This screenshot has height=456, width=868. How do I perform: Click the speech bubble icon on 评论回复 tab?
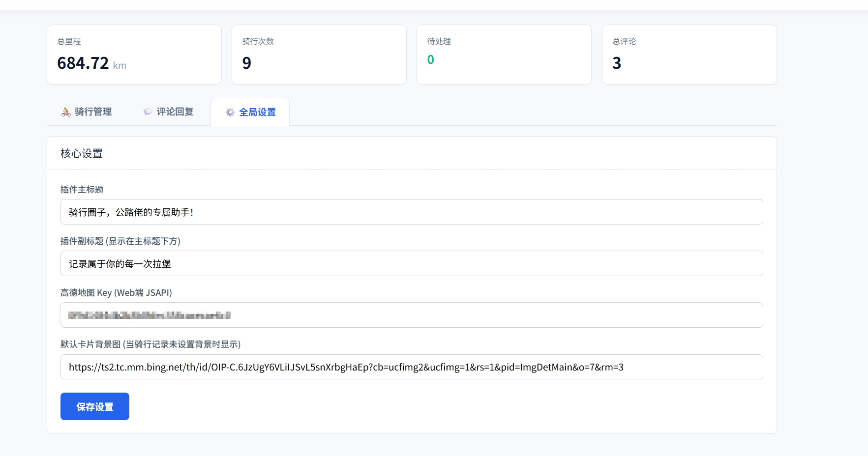point(148,112)
